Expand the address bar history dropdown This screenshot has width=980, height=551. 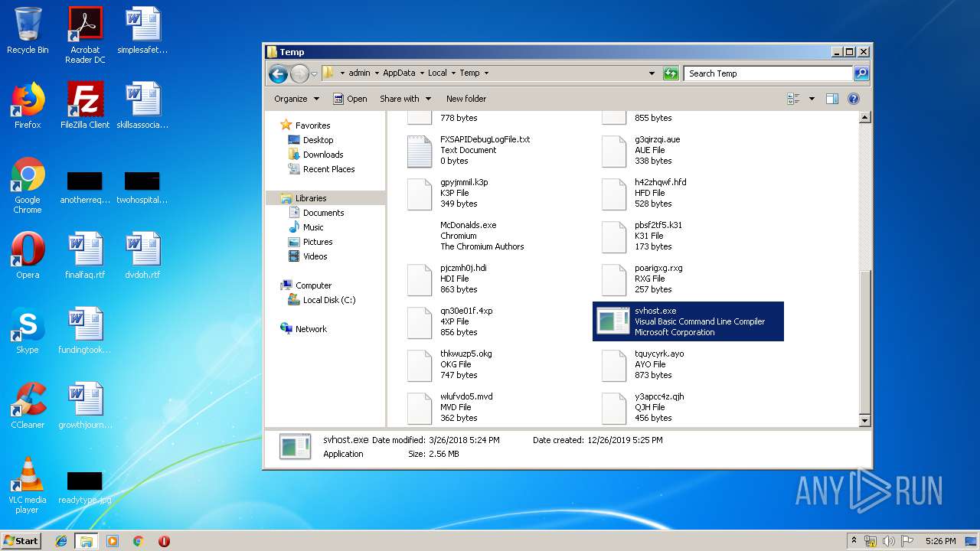(652, 73)
